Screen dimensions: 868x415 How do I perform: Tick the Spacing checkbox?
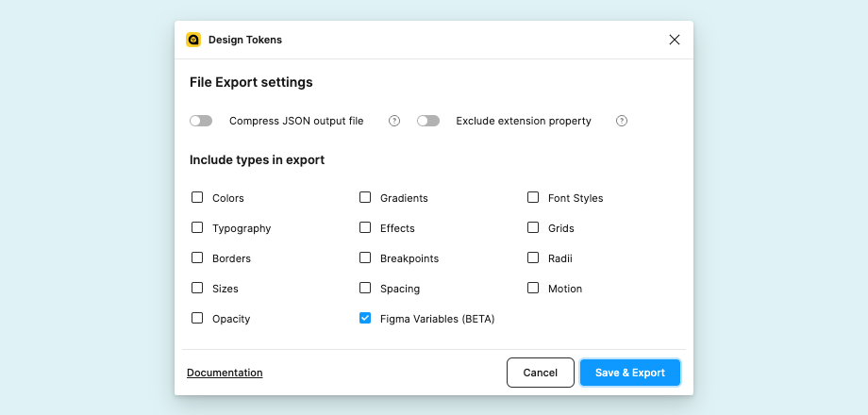pyautogui.click(x=365, y=289)
